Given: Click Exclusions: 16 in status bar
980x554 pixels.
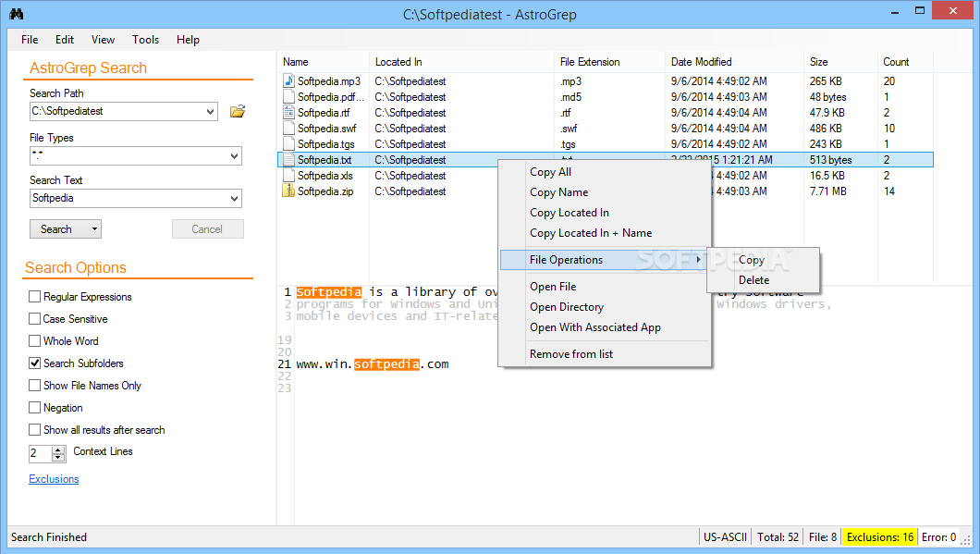Looking at the screenshot, I should click(x=880, y=537).
